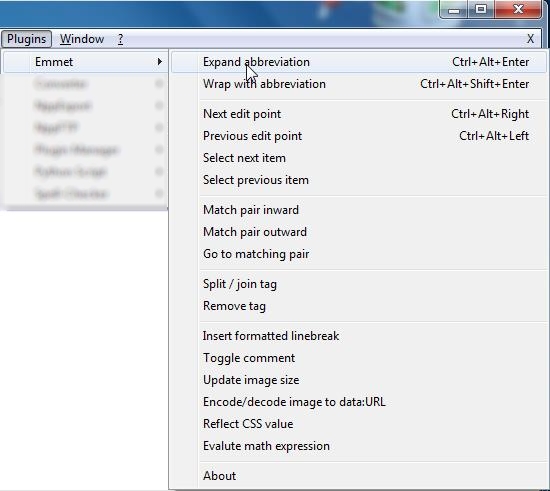Viewport: 550px width, 491px height.
Task: Select Encode/decode image to data:URL
Action: click(358, 402)
